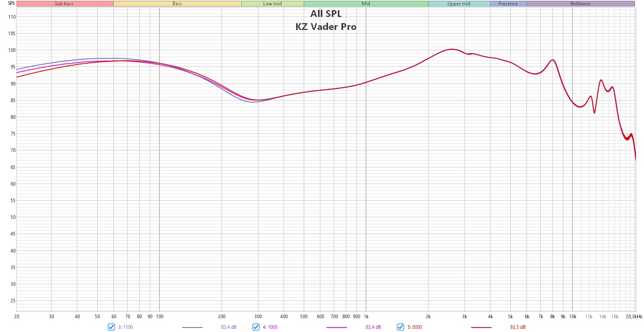Click the 83,4 dB value in blue-purple text
This screenshot has height=332, width=644.
(229, 327)
